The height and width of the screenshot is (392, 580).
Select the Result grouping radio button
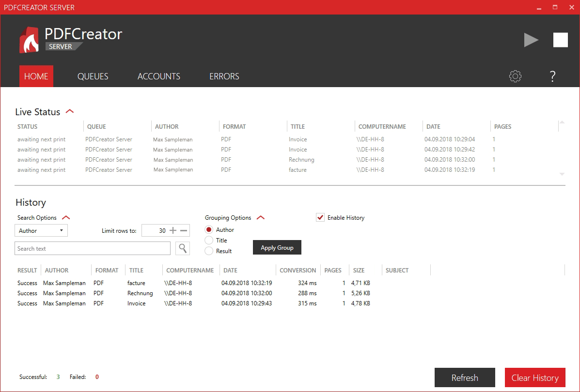pyautogui.click(x=209, y=251)
